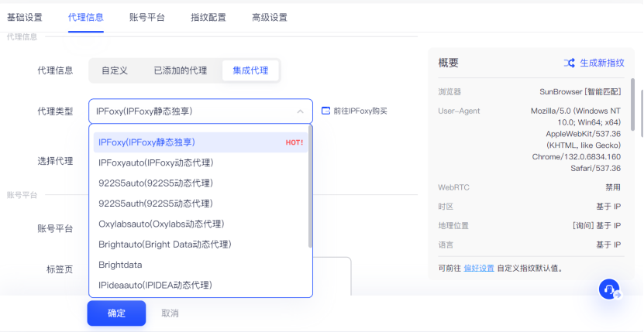Choose 922S5auto(922S5动态代理) from the list

click(x=155, y=183)
